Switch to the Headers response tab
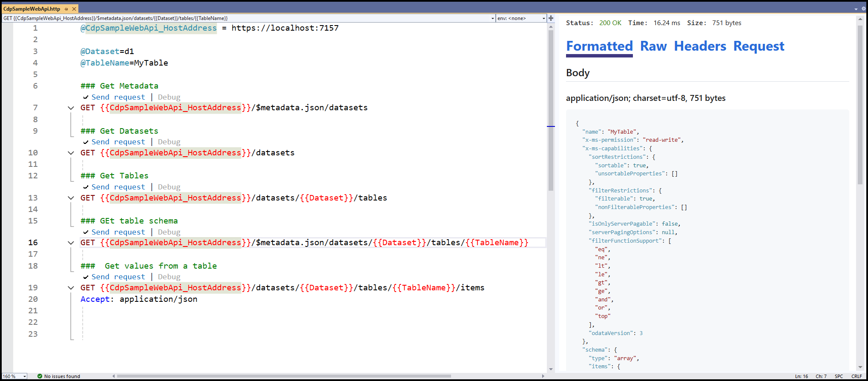The height and width of the screenshot is (381, 868). pyautogui.click(x=700, y=46)
